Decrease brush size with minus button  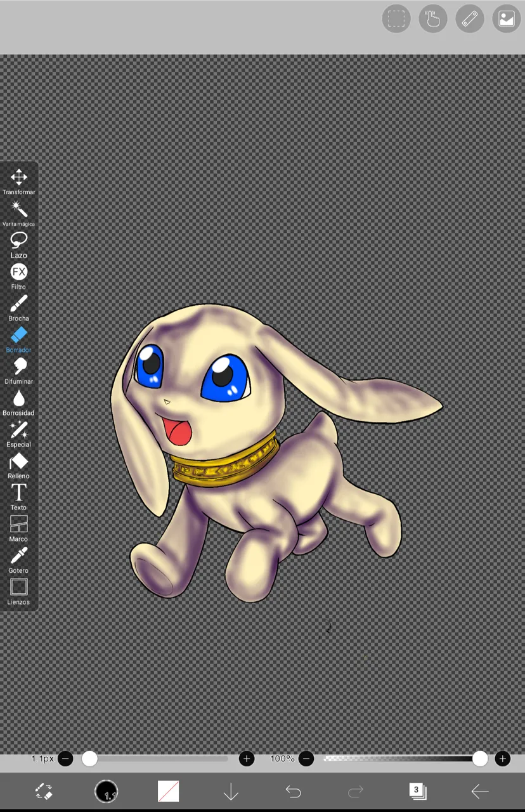click(65, 759)
